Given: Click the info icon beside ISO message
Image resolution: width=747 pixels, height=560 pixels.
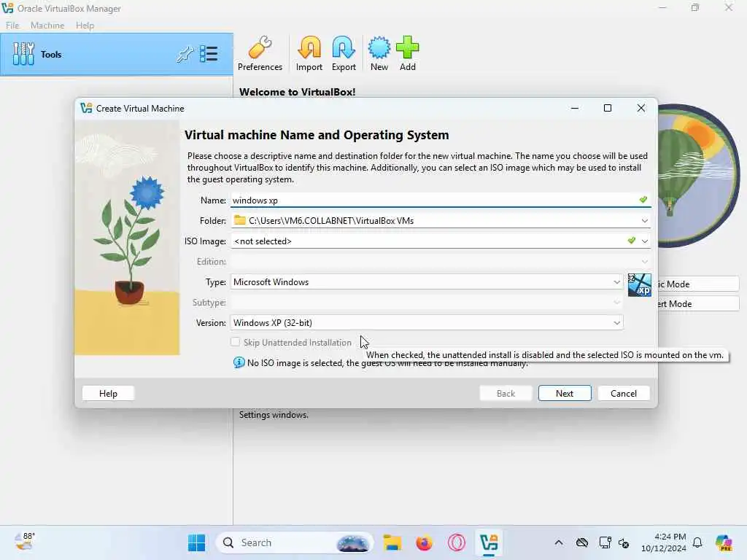Looking at the screenshot, I should (239, 363).
